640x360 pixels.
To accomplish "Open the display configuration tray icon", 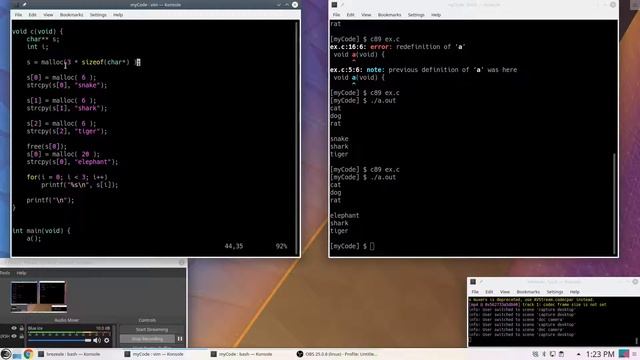I will 552,354.
